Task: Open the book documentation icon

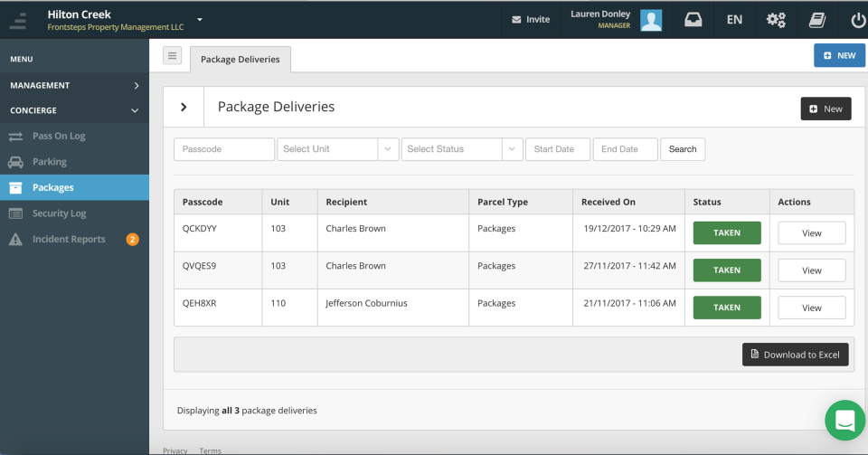Action: pos(817,19)
